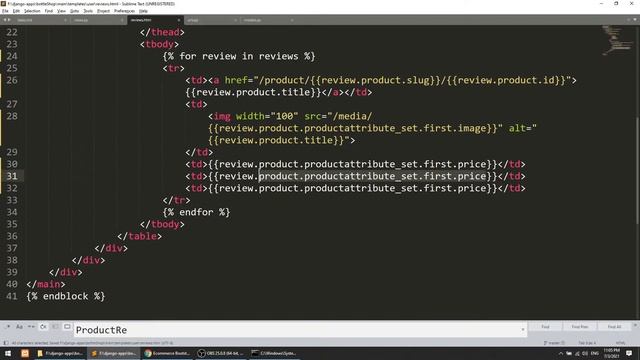Toggle regular expression search in find panel
The width and height of the screenshot is (640, 360).
tap(8, 327)
